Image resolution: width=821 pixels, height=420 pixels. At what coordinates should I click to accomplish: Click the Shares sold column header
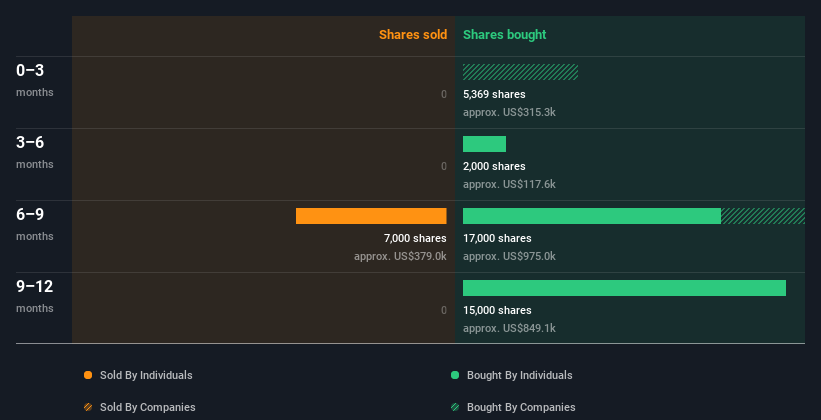click(413, 35)
